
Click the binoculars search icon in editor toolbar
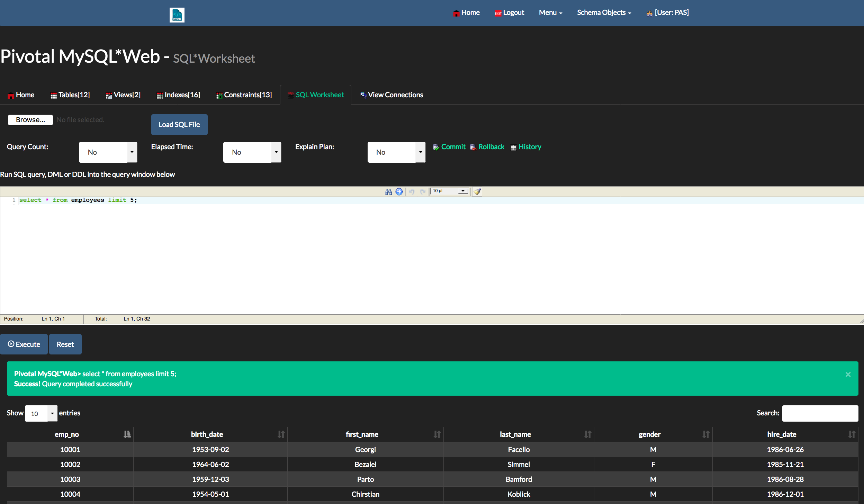[x=388, y=191]
